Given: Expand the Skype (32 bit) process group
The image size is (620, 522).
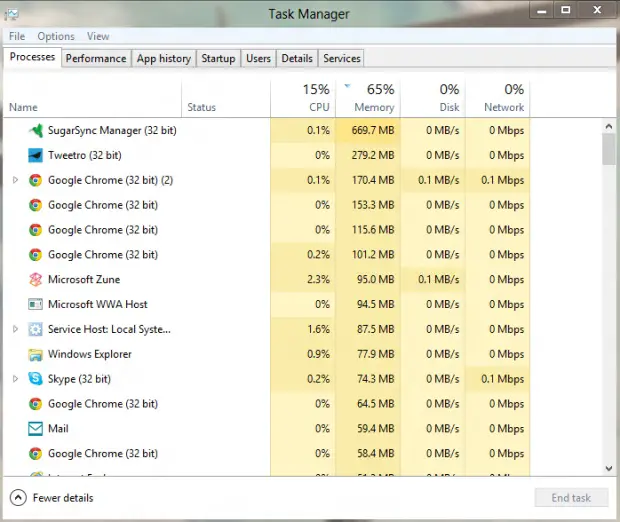Looking at the screenshot, I should click(x=15, y=379).
